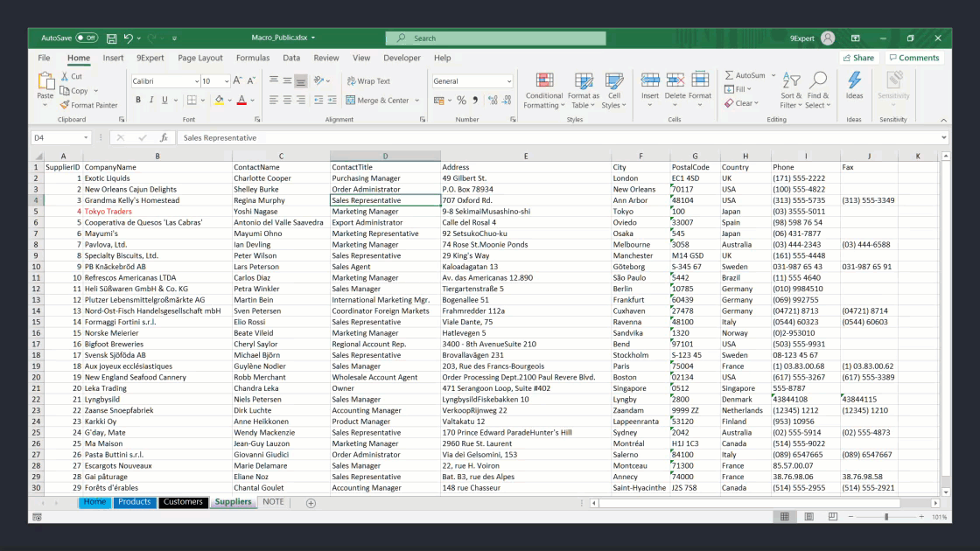Open the Suppliers sheet tab
980x551 pixels.
click(233, 502)
